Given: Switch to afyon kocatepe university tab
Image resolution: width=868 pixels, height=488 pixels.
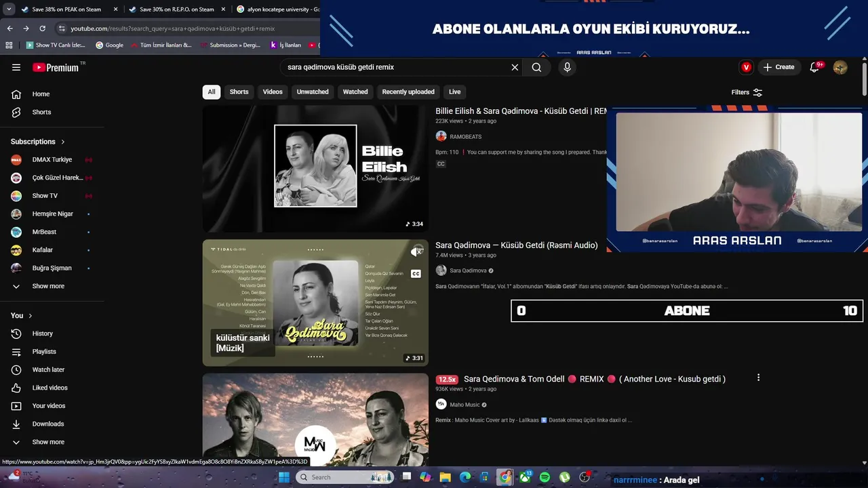Looking at the screenshot, I should 277,9.
